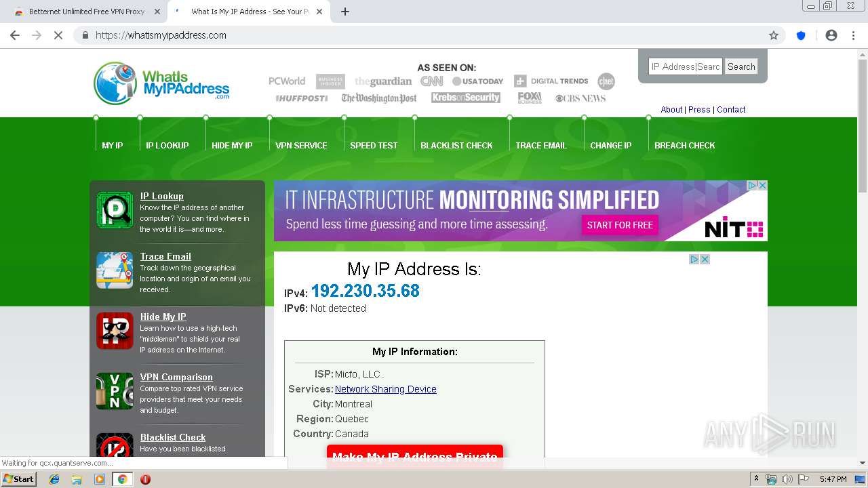Click the page vertical scrollbar down arrow
Image resolution: width=868 pixels, height=488 pixels.
(x=863, y=464)
